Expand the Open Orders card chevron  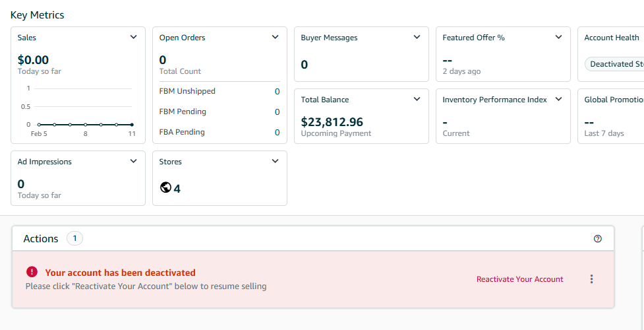tap(276, 38)
